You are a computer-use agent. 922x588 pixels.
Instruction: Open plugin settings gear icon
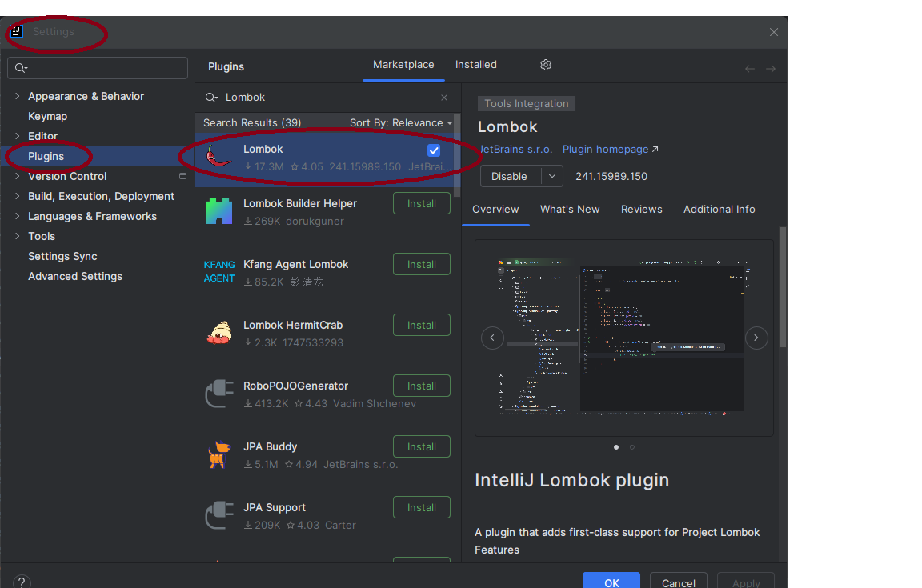[546, 65]
